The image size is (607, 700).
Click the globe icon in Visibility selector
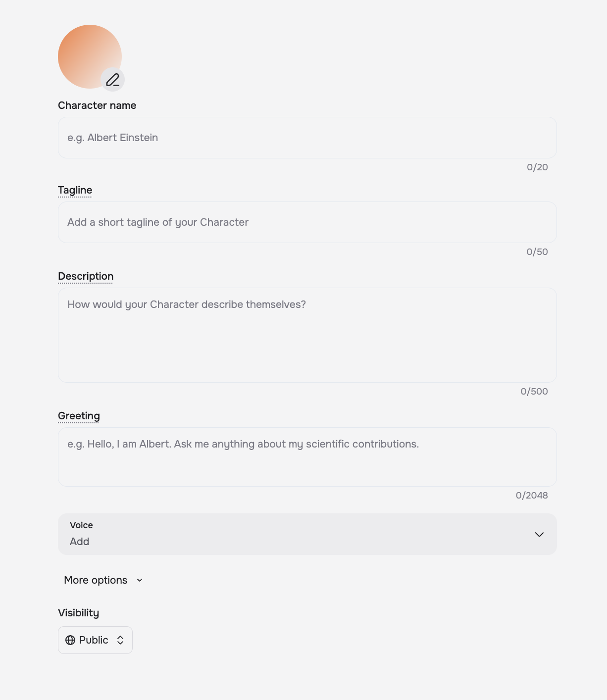pos(70,640)
